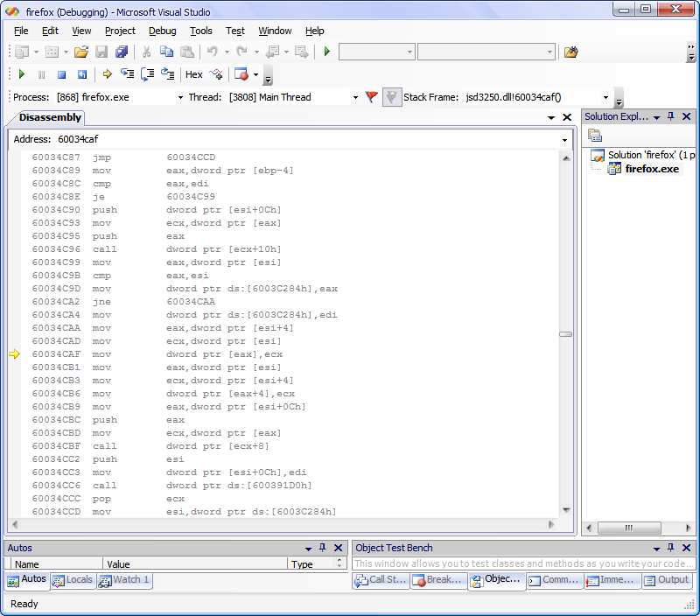This screenshot has height=616, width=700.
Task: Click the Save floppy disk icon
Action: click(101, 52)
